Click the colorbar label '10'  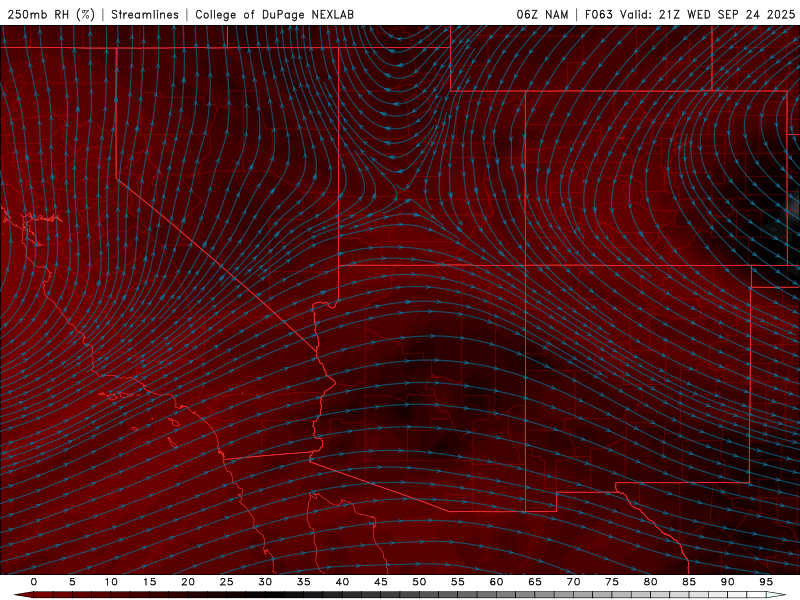coord(111,582)
